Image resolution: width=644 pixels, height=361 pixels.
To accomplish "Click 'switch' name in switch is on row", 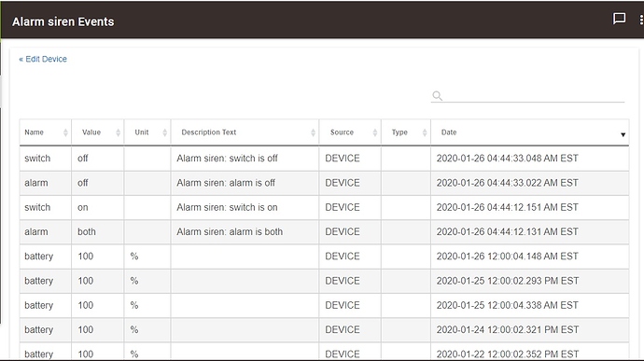I will point(37,207).
